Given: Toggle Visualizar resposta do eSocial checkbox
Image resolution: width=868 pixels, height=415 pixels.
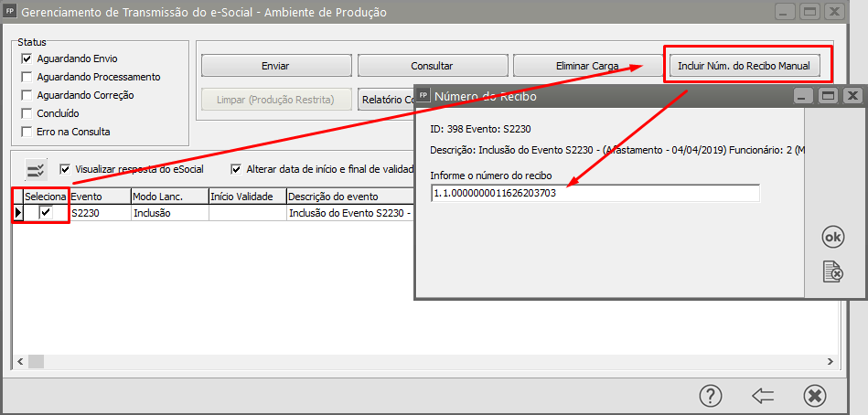Looking at the screenshot, I should tap(65, 169).
